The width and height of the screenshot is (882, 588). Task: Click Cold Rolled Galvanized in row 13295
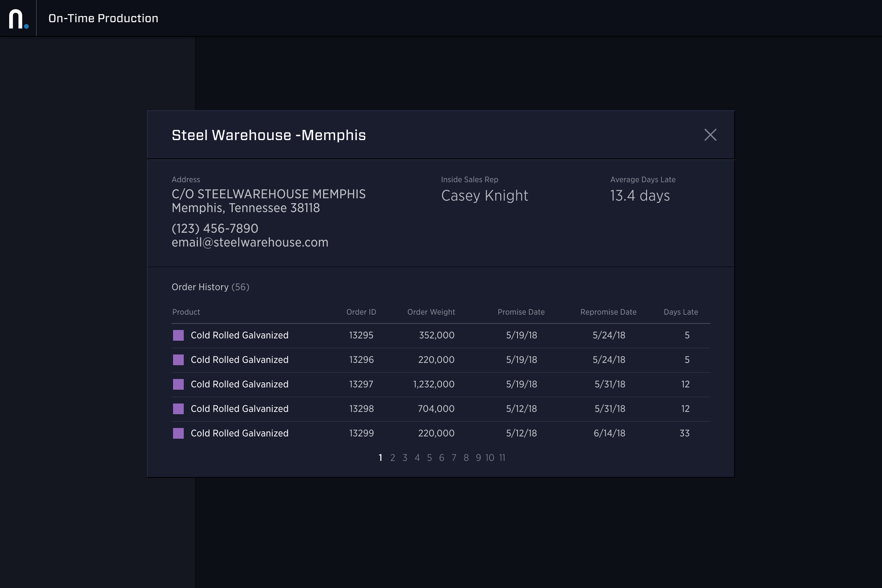point(240,335)
